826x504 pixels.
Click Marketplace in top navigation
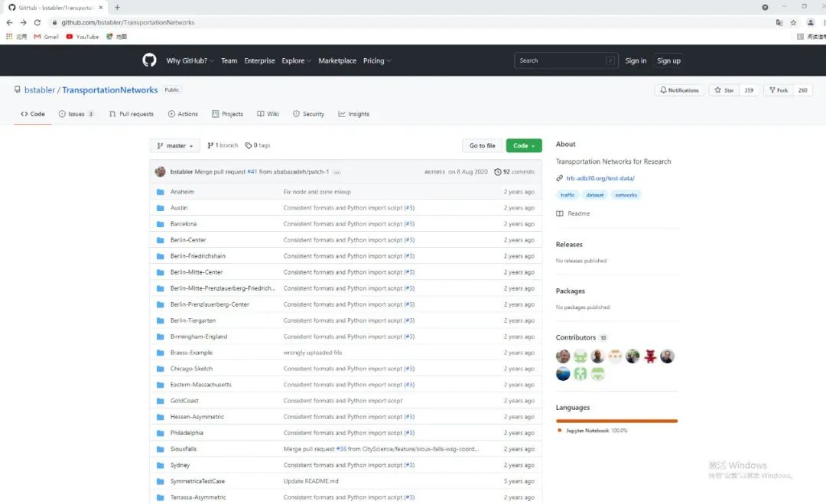[x=337, y=60]
